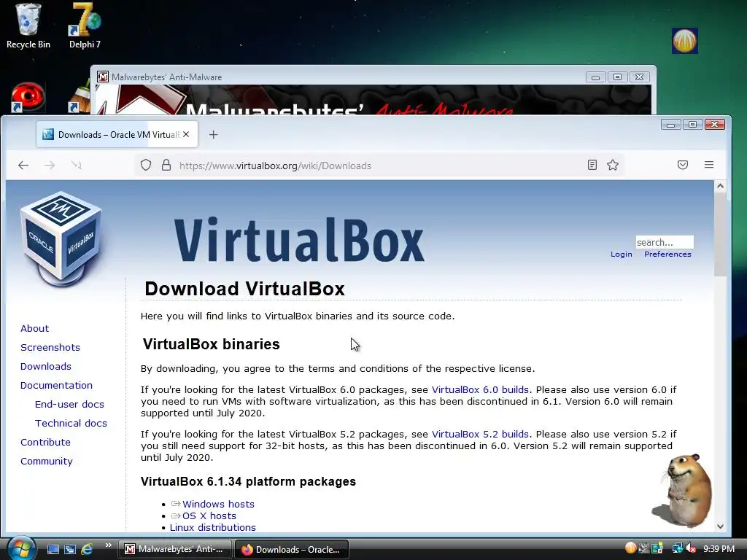
Task: Click the network tray icon
Action: click(x=677, y=548)
